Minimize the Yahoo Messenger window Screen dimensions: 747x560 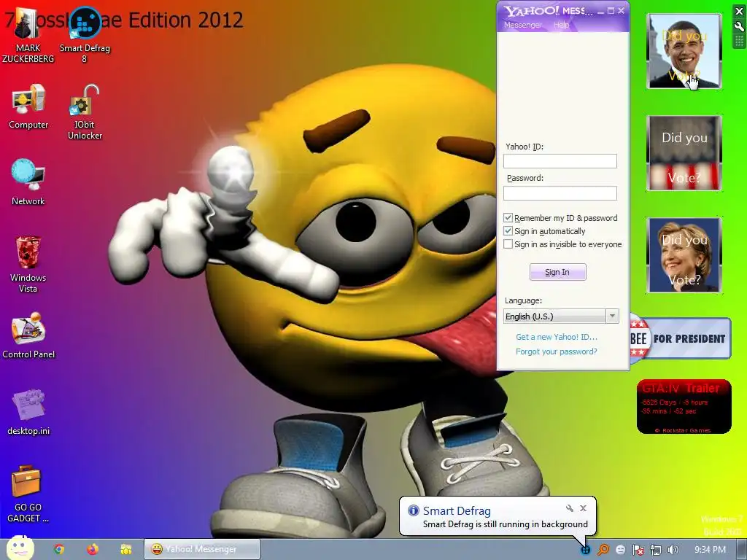pos(601,11)
